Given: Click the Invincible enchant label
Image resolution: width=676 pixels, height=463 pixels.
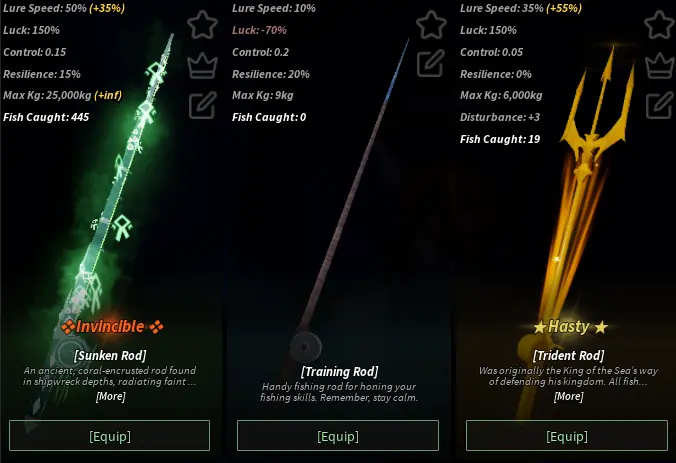Looking at the screenshot, I should tap(112, 327).
